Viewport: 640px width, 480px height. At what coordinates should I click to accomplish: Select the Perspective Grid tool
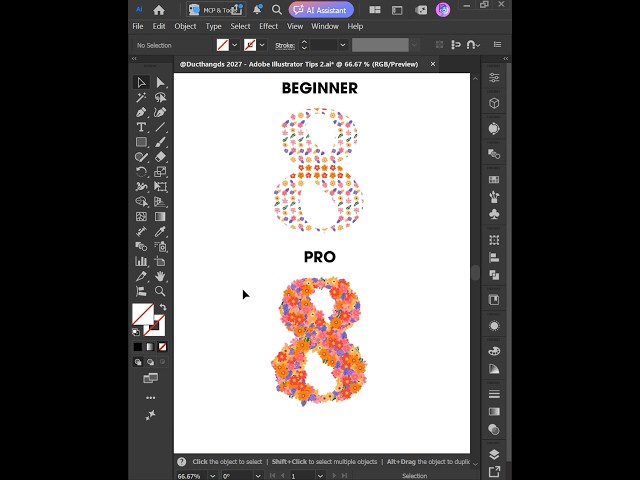pyautogui.click(x=160, y=202)
